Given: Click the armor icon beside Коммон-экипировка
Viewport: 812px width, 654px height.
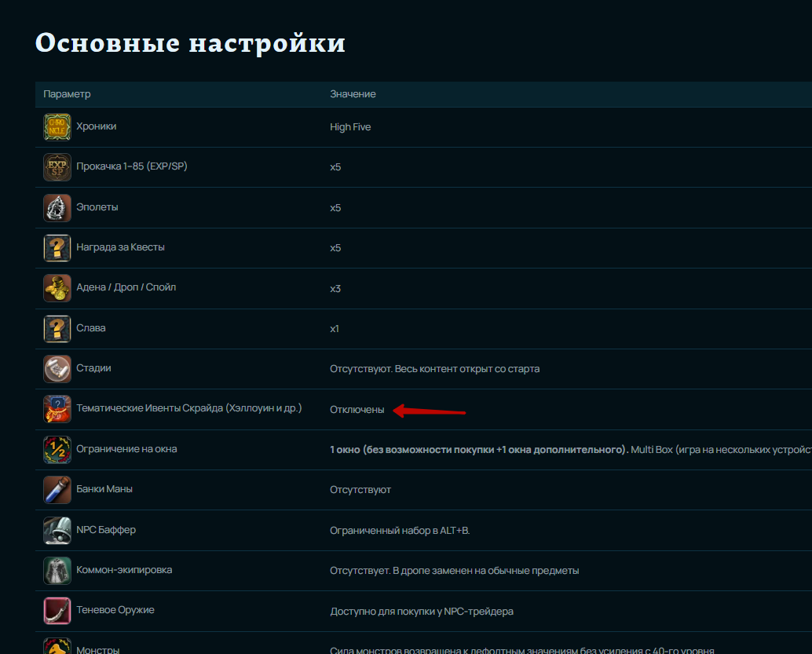Looking at the screenshot, I should click(57, 571).
